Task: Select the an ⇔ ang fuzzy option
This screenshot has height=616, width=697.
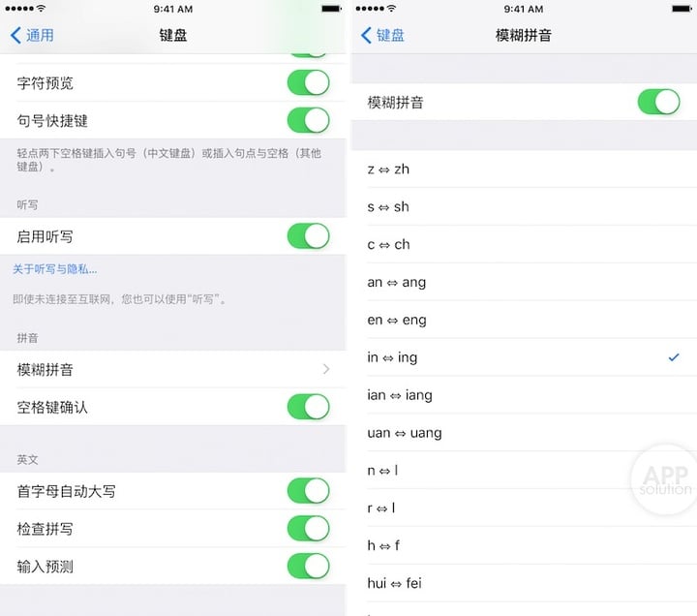Action: tap(524, 282)
